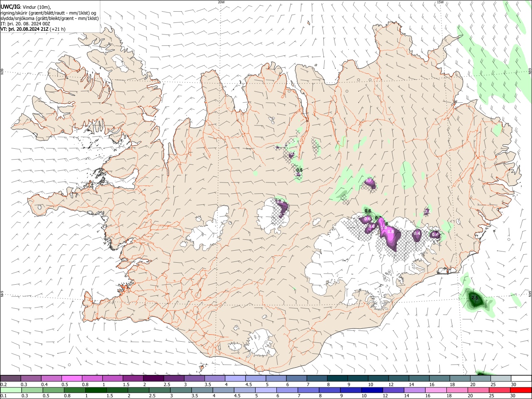Viewport: 532px width, 399px height.
Task: Click the 'rigning/skúrir' legend description line
Action: 48,13
